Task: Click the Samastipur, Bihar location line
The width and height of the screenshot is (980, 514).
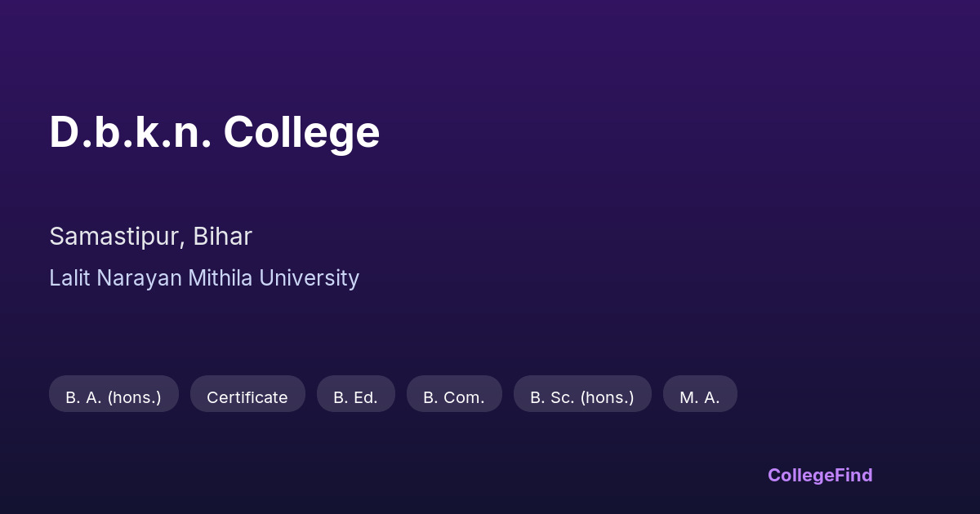Action: 150,237
